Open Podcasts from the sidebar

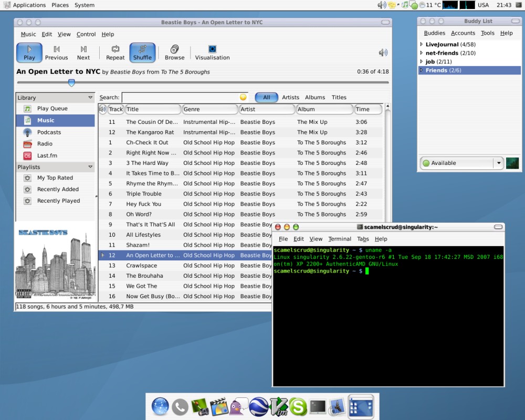pyautogui.click(x=56, y=132)
